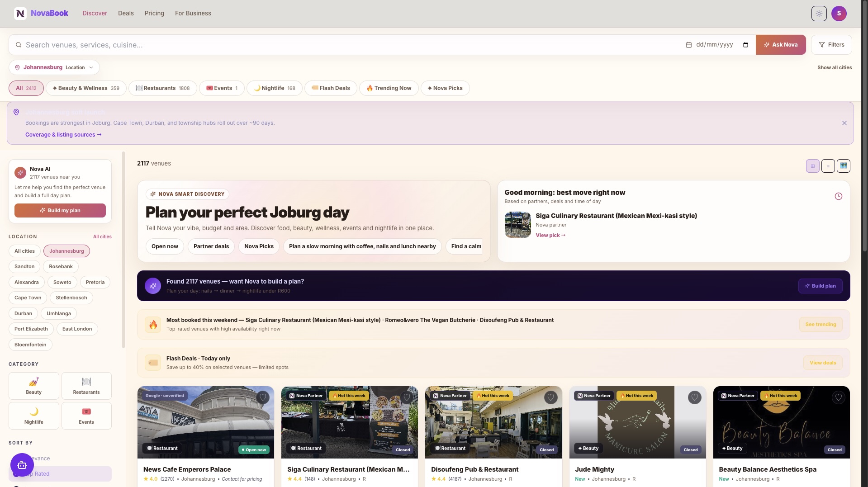Open Siga Culinary Restaurant thumbnail in best move card
The width and height of the screenshot is (868, 487).
click(517, 225)
